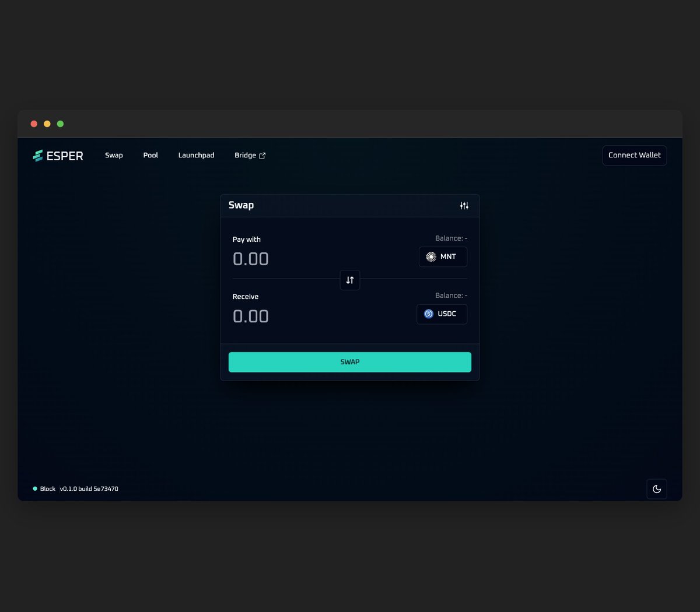This screenshot has height=612, width=700.
Task: Click the Bridge external link icon
Action: (262, 156)
